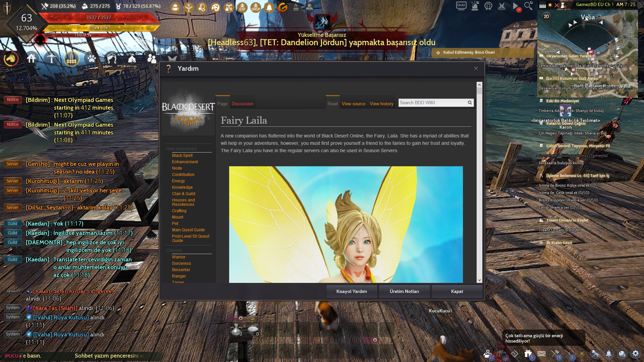Open the challenge box icon with badge 20
The width and height of the screenshot is (644, 362).
click(488, 354)
